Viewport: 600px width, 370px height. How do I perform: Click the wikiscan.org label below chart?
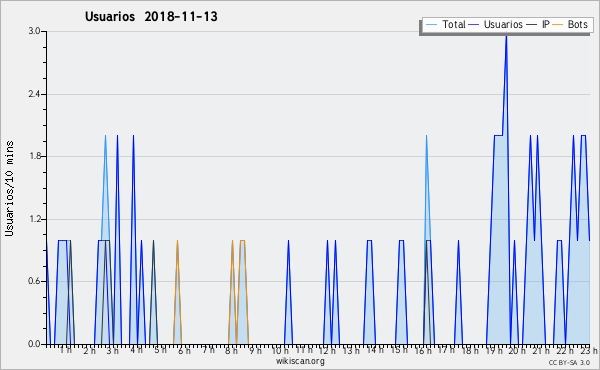click(300, 361)
